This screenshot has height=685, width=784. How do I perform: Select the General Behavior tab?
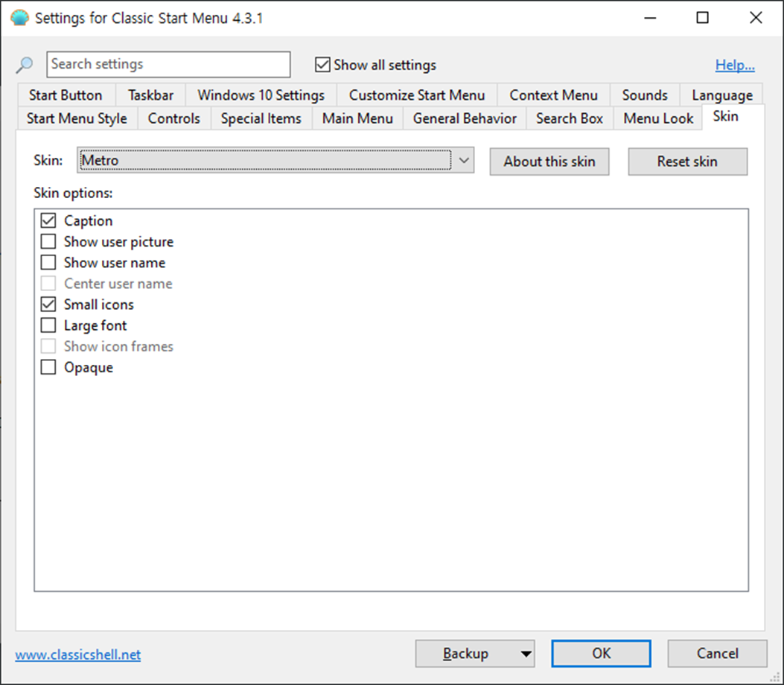point(465,118)
